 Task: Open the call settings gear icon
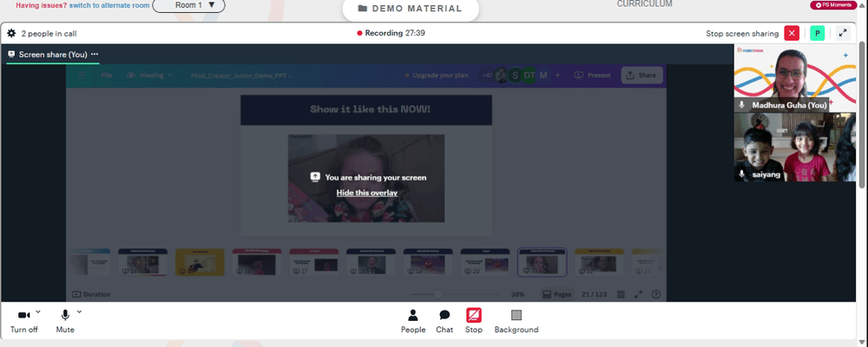pos(11,33)
